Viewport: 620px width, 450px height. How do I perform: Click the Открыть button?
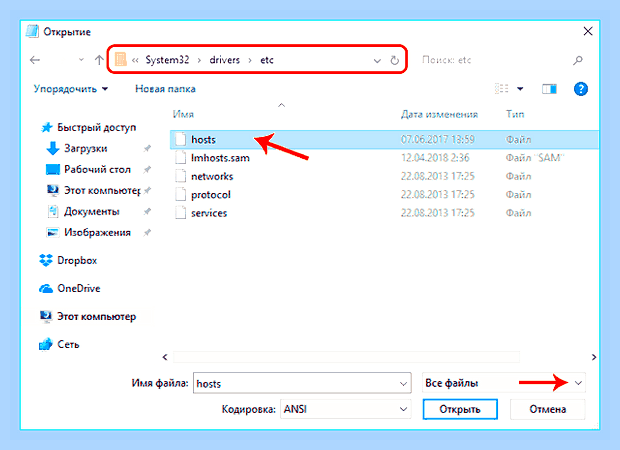point(460,409)
